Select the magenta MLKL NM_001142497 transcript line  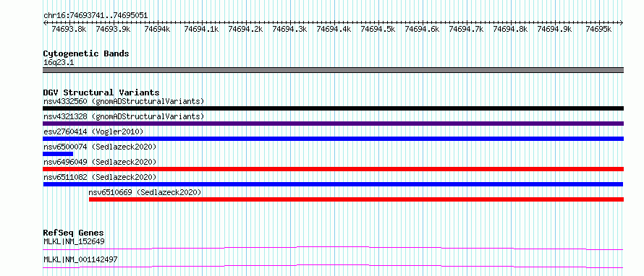click(x=333, y=266)
